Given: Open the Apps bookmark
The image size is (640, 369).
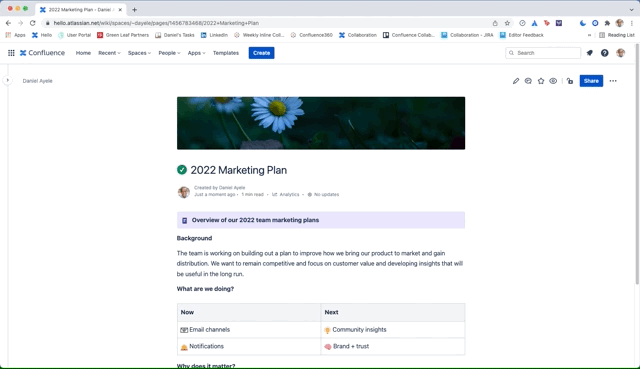Looking at the screenshot, I should point(16,35).
